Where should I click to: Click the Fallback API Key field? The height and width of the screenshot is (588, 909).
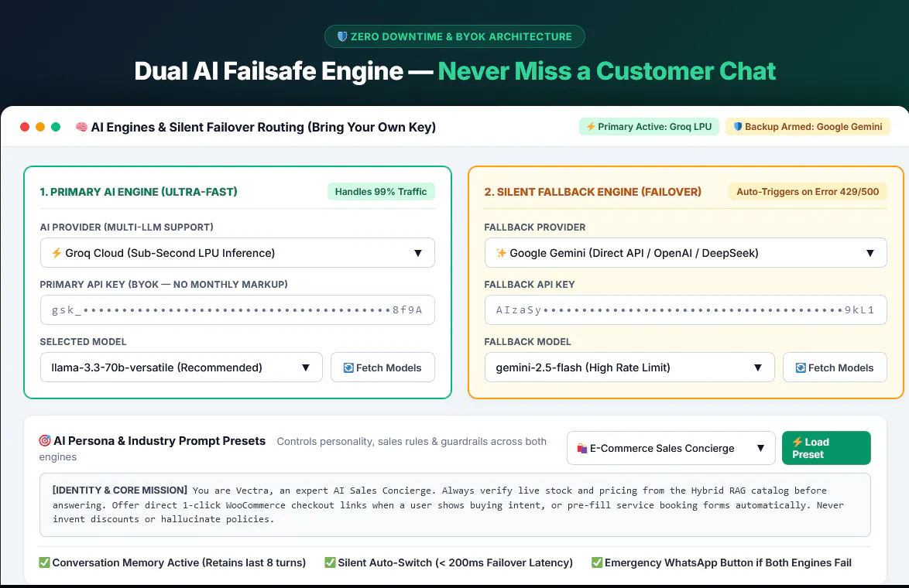[x=686, y=310]
